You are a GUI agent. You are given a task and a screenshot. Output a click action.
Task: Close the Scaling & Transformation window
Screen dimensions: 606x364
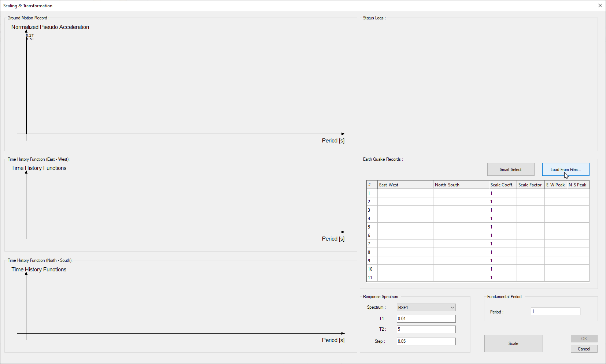[600, 5]
